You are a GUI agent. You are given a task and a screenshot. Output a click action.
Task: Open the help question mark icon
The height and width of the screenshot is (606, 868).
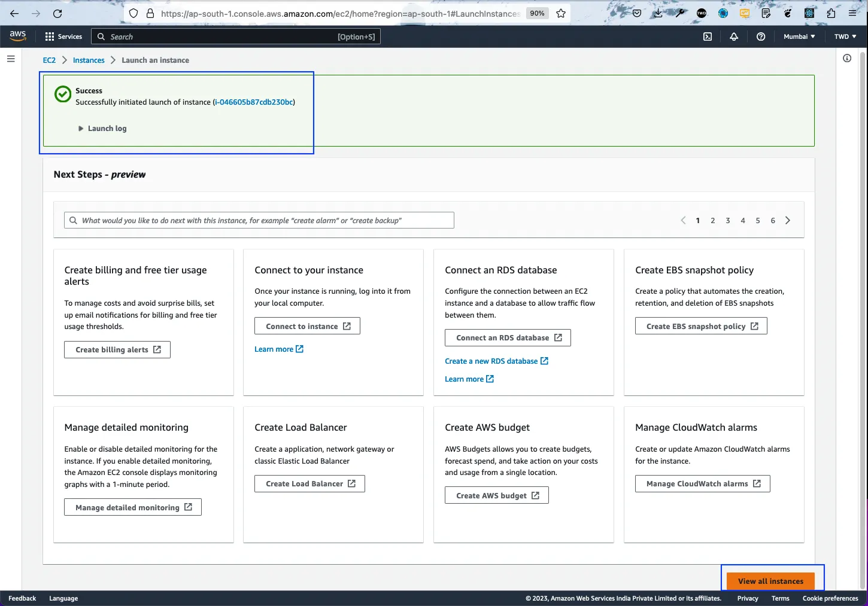(761, 36)
